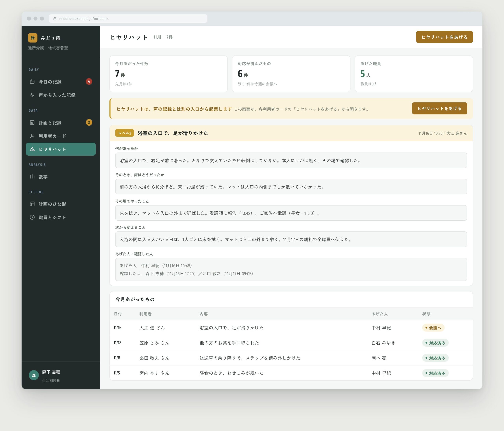Image resolution: width=504 pixels, height=431 pixels.
Task: Click the bar chart icon beside 数字
Action: click(x=32, y=176)
